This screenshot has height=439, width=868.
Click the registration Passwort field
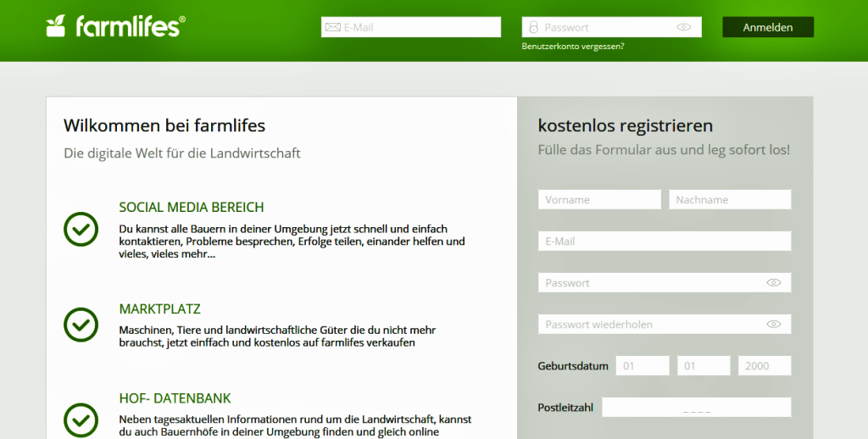pos(665,283)
